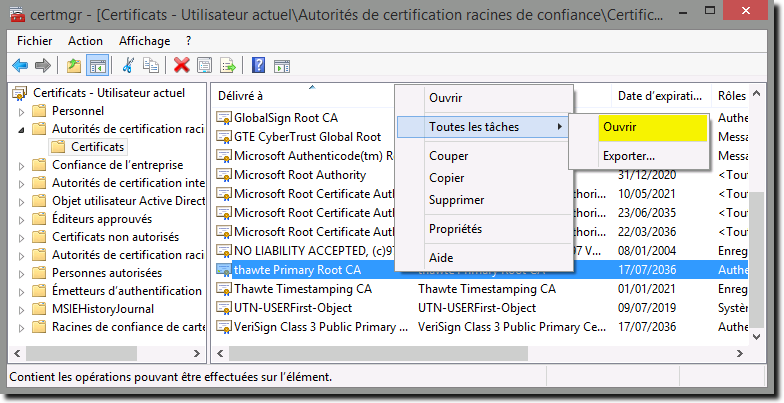The image size is (784, 403).
Task: Click the list pane vertical scrollbar thumb
Action: pyautogui.click(x=756, y=258)
